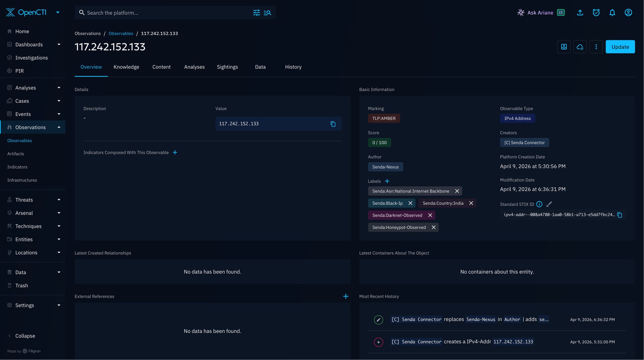This screenshot has width=644, height=360.
Task: Edit Standard STIX ID with pencil icon
Action: tap(549, 204)
